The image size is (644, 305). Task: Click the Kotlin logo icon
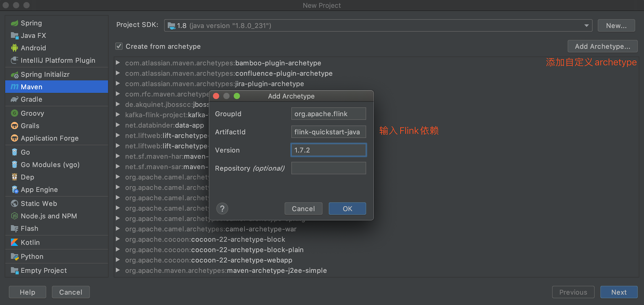[x=15, y=242]
